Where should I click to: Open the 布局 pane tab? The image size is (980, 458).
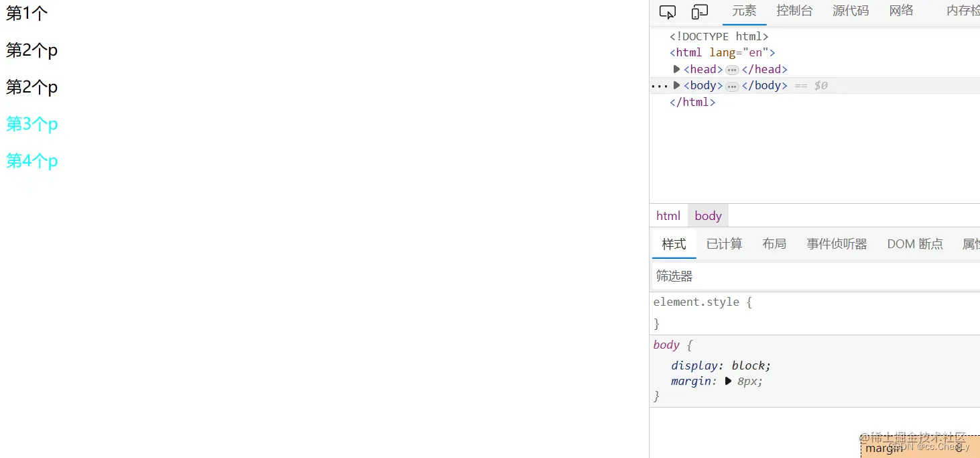(x=774, y=244)
